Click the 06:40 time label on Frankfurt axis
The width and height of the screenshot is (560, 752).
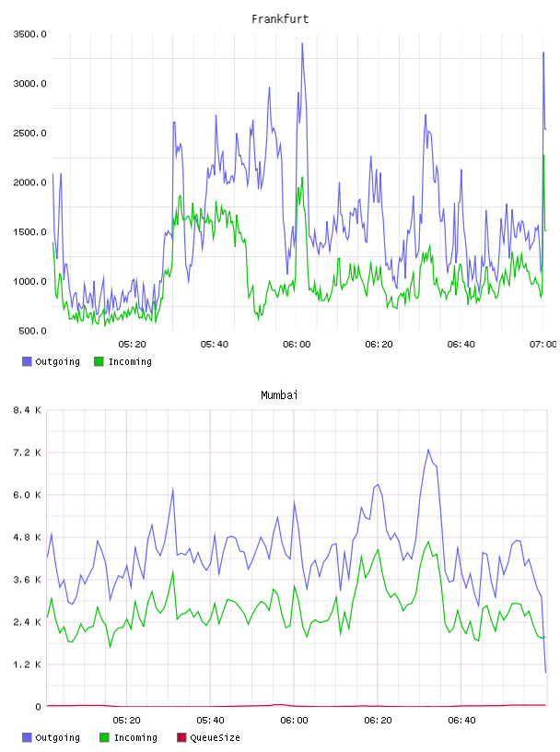click(461, 345)
